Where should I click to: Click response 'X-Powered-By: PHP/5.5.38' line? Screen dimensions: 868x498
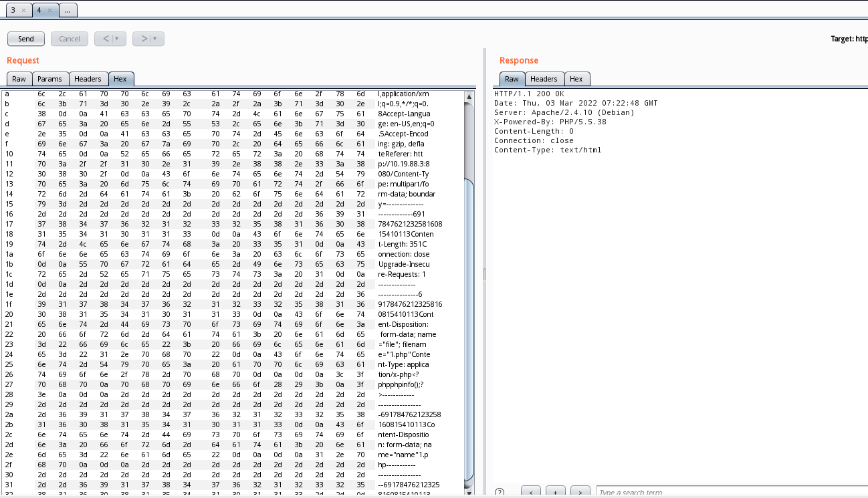550,122
